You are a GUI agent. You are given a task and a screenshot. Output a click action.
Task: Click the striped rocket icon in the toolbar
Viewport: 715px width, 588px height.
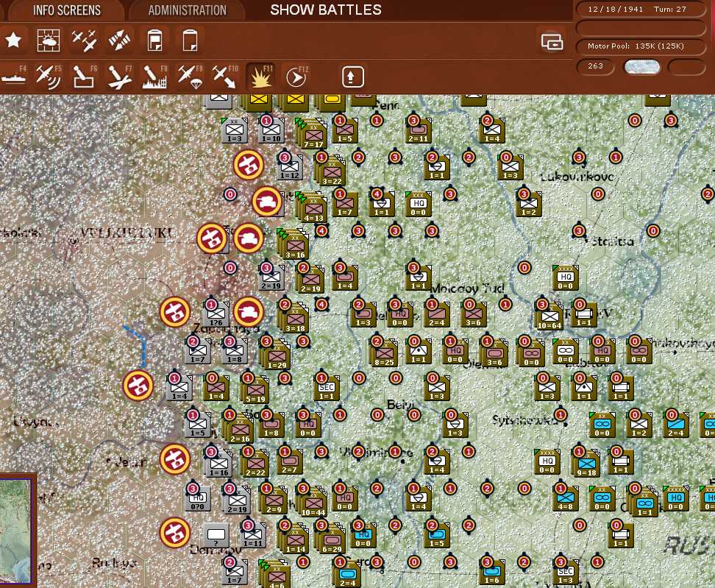[x=119, y=40]
